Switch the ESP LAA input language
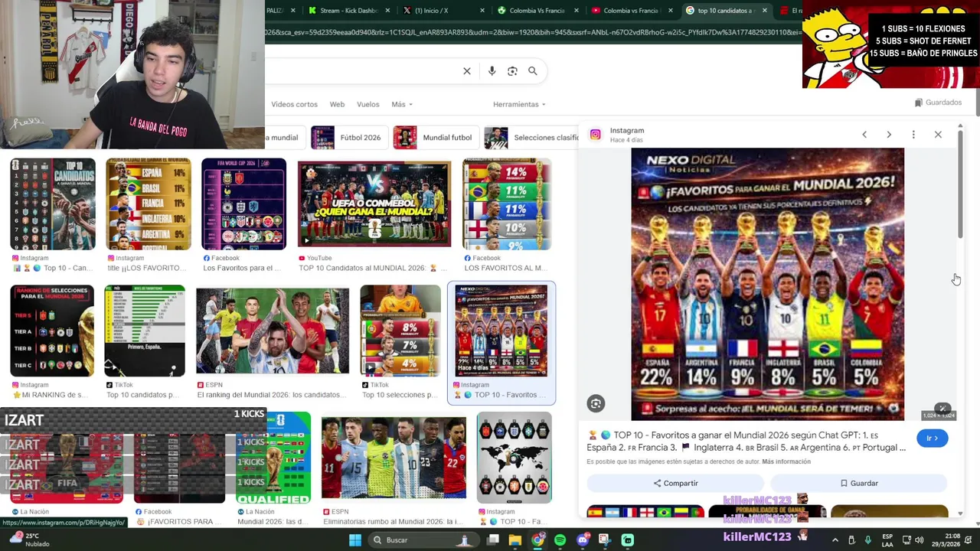The image size is (980, 551). tap(888, 540)
